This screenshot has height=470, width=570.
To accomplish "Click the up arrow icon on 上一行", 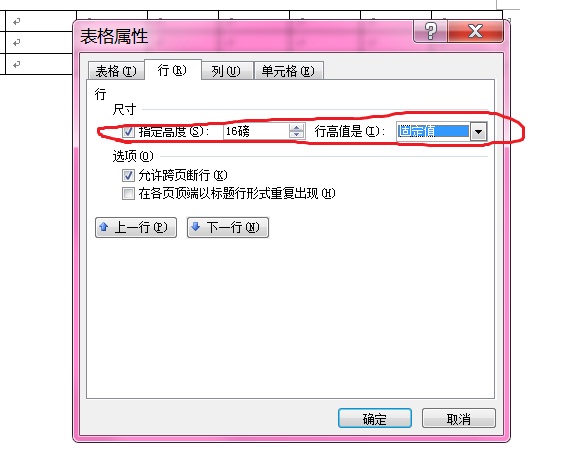I will click(x=104, y=227).
